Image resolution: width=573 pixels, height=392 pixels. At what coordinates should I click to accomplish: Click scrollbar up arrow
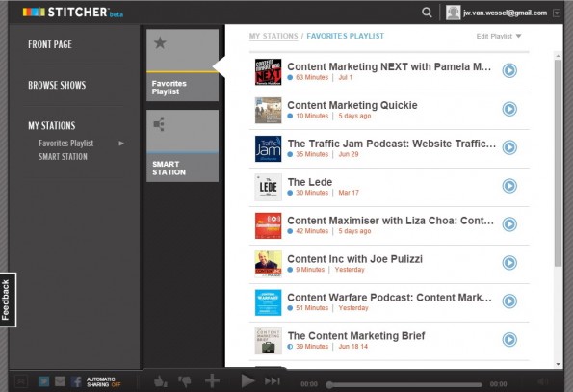558,56
